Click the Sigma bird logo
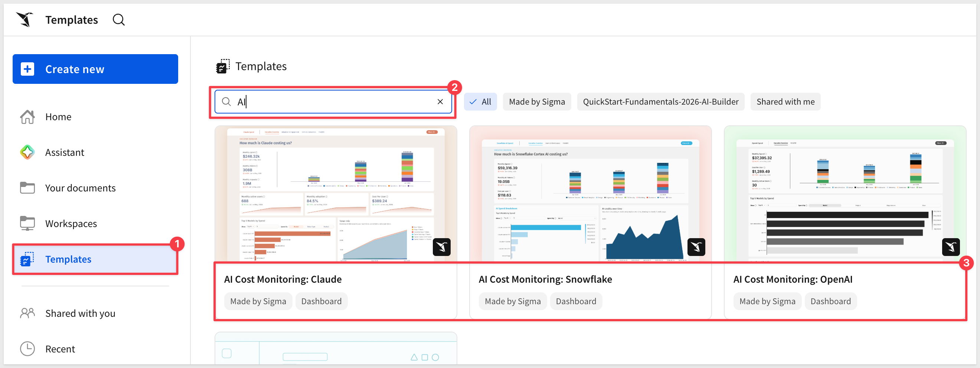 pyautogui.click(x=25, y=19)
